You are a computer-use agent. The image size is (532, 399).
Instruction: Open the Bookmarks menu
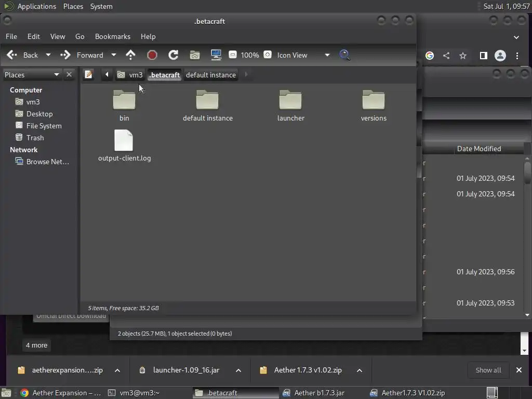click(113, 36)
